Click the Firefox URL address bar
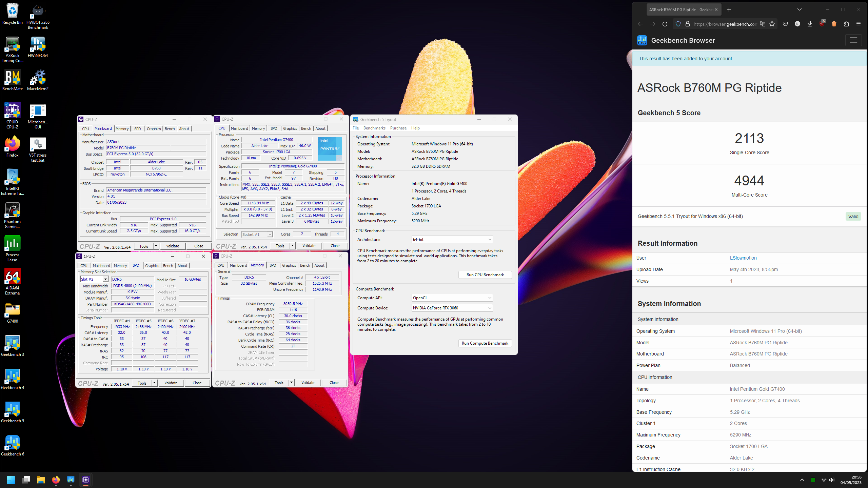Viewport: 868px width, 488px height. tap(725, 24)
